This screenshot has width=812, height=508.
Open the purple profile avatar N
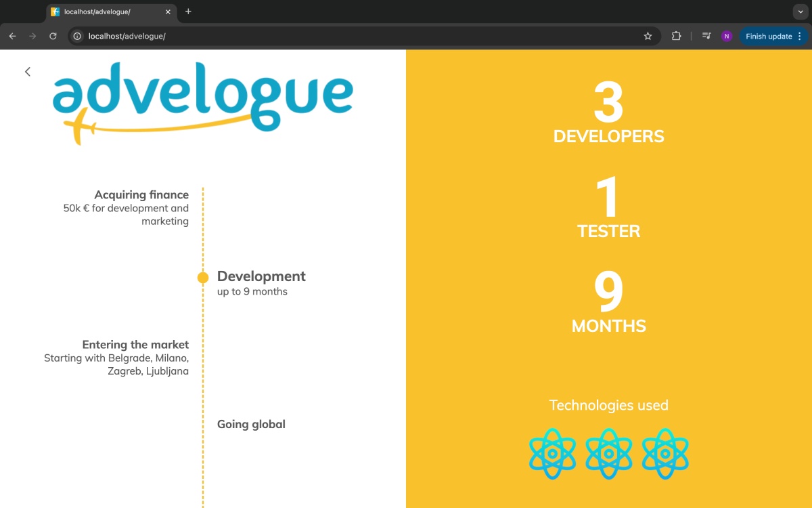[727, 36]
